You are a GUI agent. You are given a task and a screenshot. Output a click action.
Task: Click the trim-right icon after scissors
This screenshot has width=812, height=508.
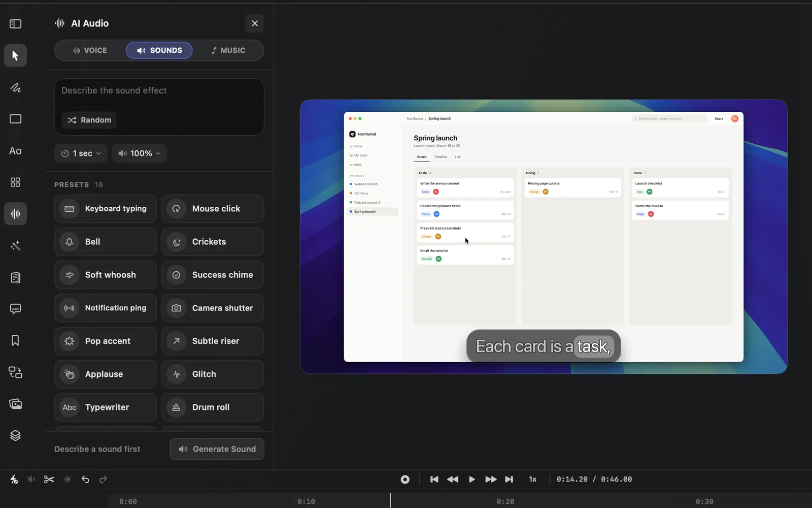tap(67, 480)
